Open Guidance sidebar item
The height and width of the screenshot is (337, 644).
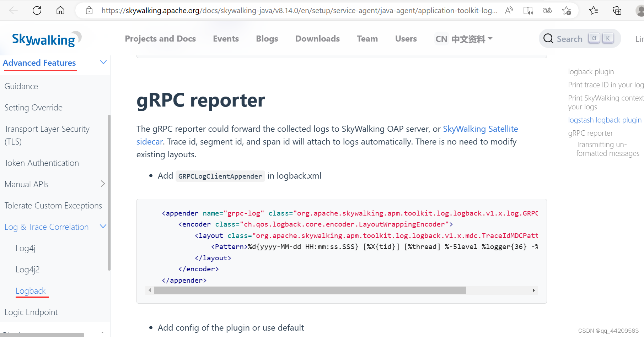click(21, 86)
